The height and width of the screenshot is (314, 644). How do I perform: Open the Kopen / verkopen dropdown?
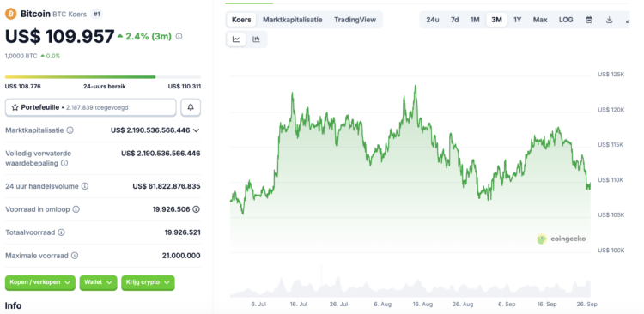[40, 282]
